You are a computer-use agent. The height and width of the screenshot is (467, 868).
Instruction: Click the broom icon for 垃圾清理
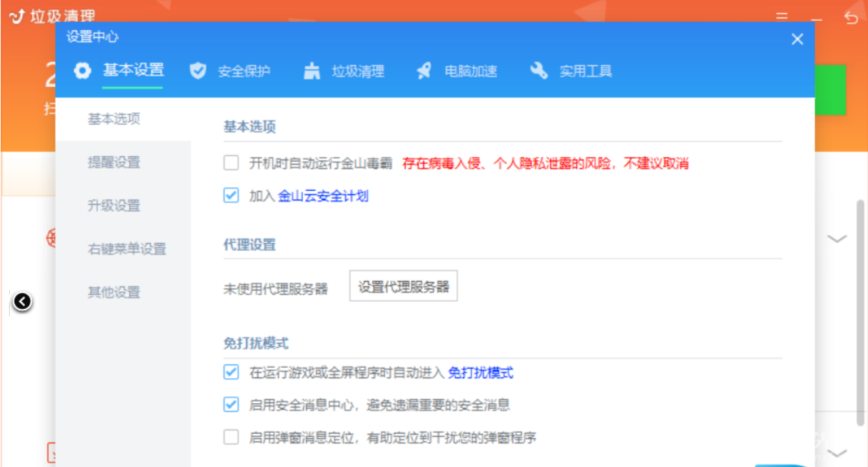312,71
